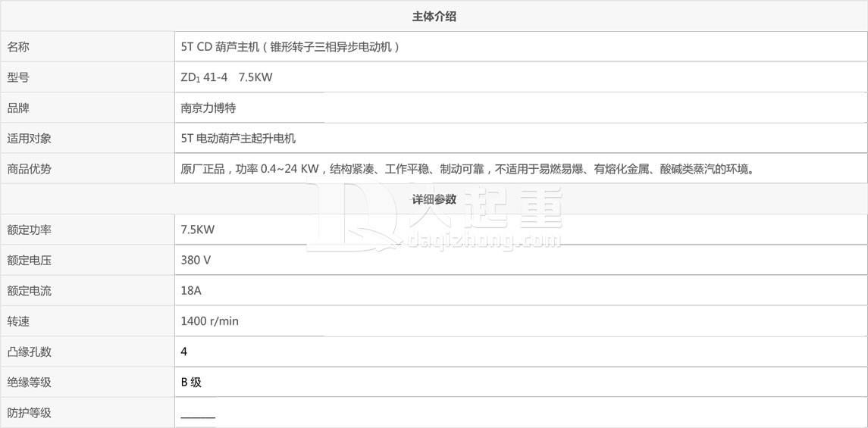
Task: Click the 转速 label cell
Action: click(87, 320)
